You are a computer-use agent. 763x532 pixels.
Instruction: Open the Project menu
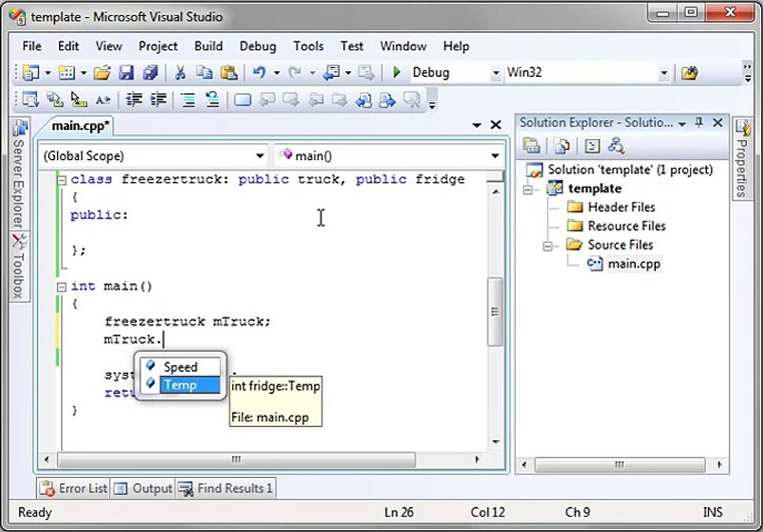coord(158,47)
